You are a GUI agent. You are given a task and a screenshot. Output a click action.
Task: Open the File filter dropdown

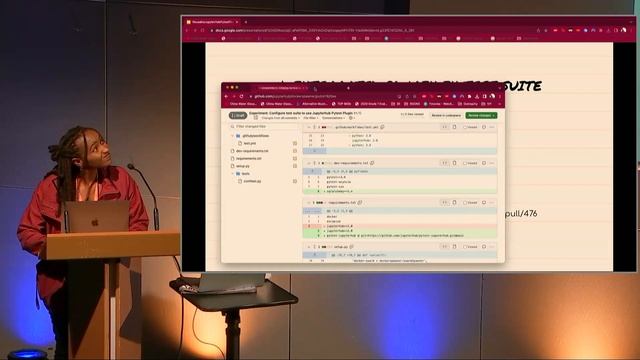tap(311, 118)
